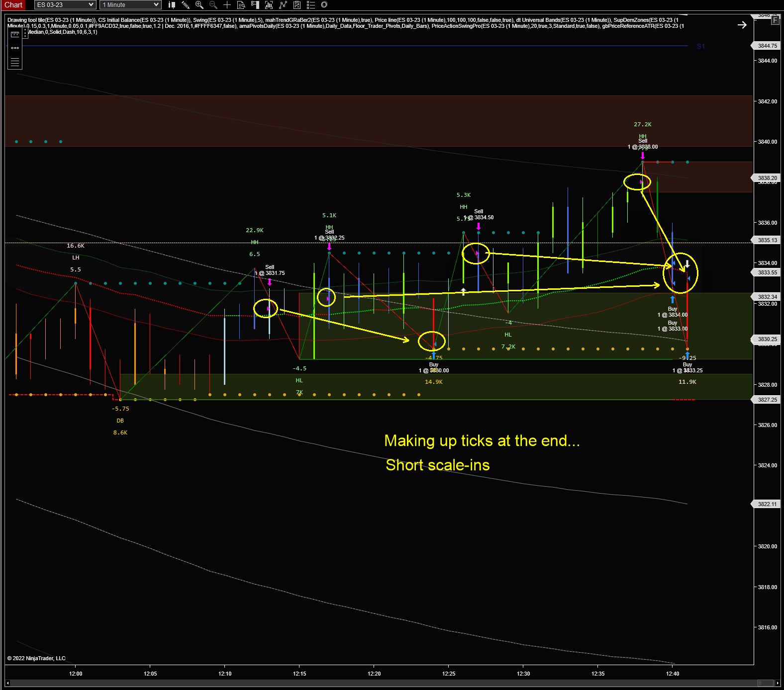
Task: Click the double-headed arrow in drawing tile
Action: tap(15, 48)
